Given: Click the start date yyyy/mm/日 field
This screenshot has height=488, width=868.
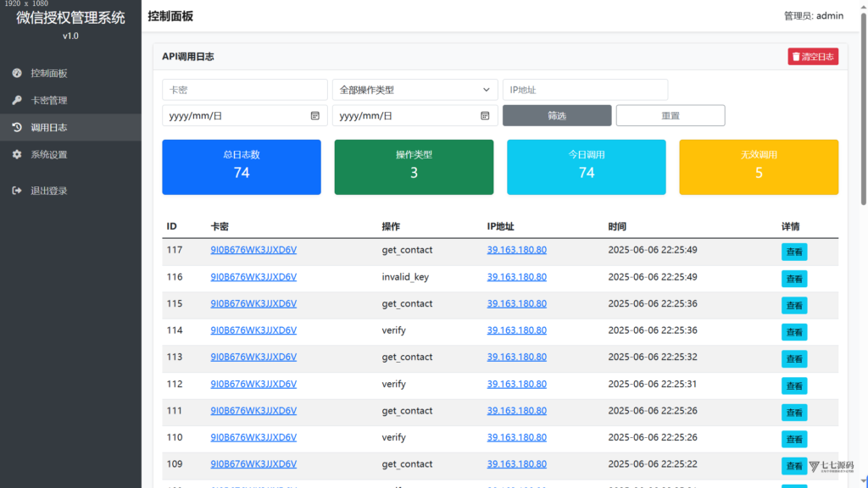Looking at the screenshot, I should (x=245, y=115).
